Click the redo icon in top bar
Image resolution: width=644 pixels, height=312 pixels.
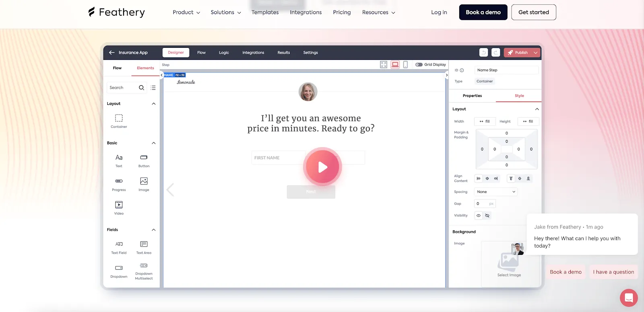click(496, 53)
